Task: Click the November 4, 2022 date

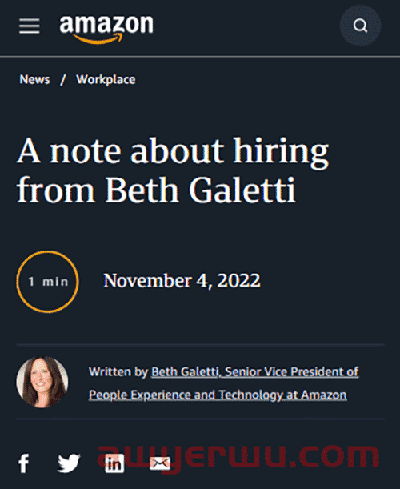Action: pyautogui.click(x=182, y=281)
